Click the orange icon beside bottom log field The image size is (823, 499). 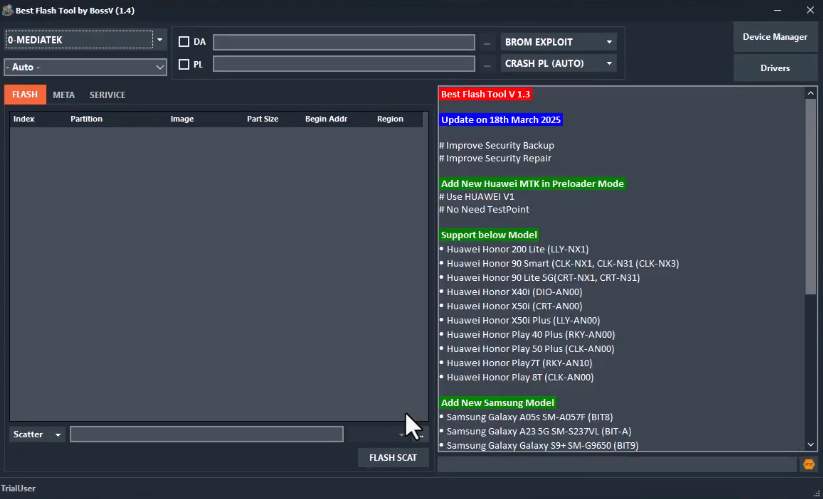point(808,464)
